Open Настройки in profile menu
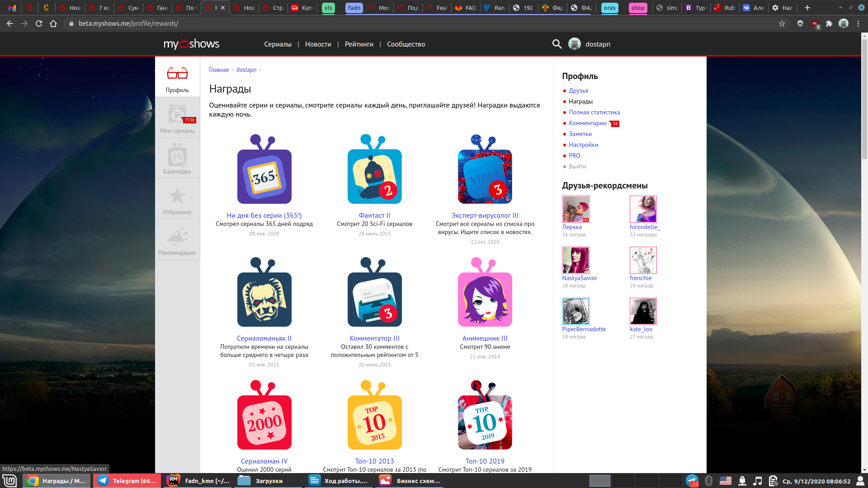Viewport: 868px width, 488px height. click(583, 145)
